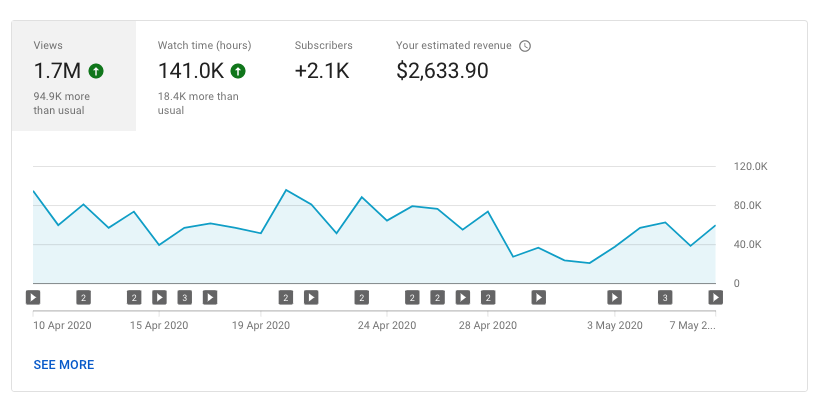Click the chart's highest peak near 20 Apr
817x402 pixels.
pos(286,190)
